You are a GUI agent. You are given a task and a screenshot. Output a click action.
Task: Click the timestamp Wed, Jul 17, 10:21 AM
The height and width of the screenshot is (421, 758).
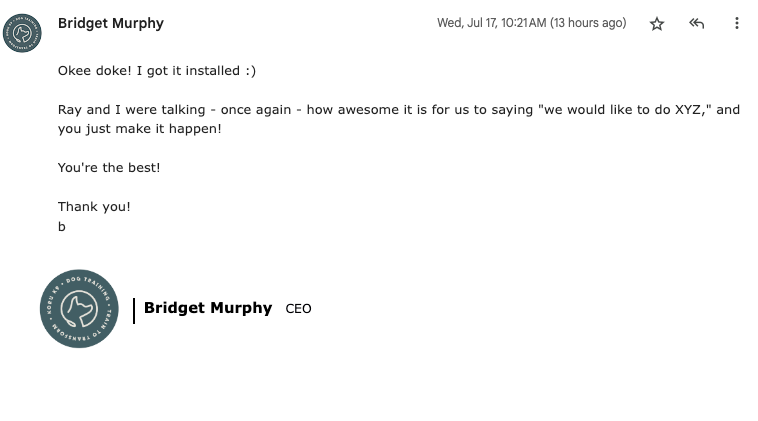point(491,23)
